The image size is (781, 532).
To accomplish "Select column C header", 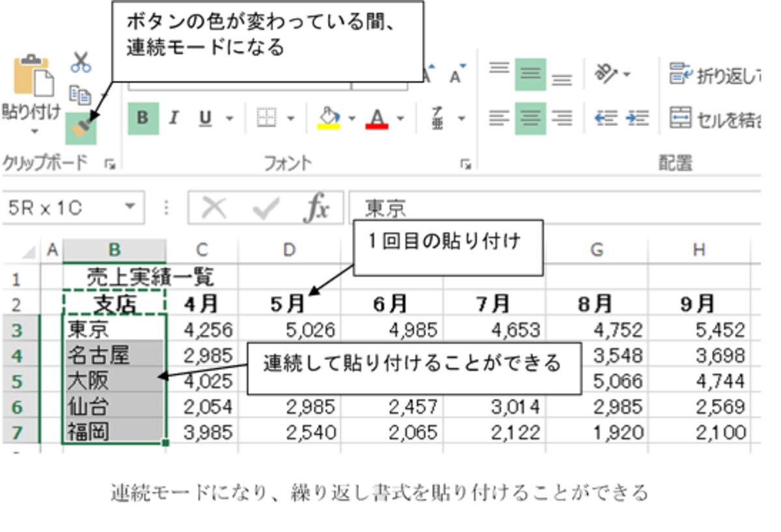I will point(202,250).
